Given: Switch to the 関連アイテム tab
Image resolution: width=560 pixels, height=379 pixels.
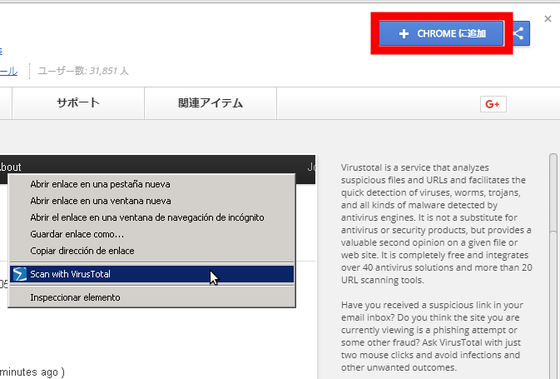Looking at the screenshot, I should (x=210, y=103).
